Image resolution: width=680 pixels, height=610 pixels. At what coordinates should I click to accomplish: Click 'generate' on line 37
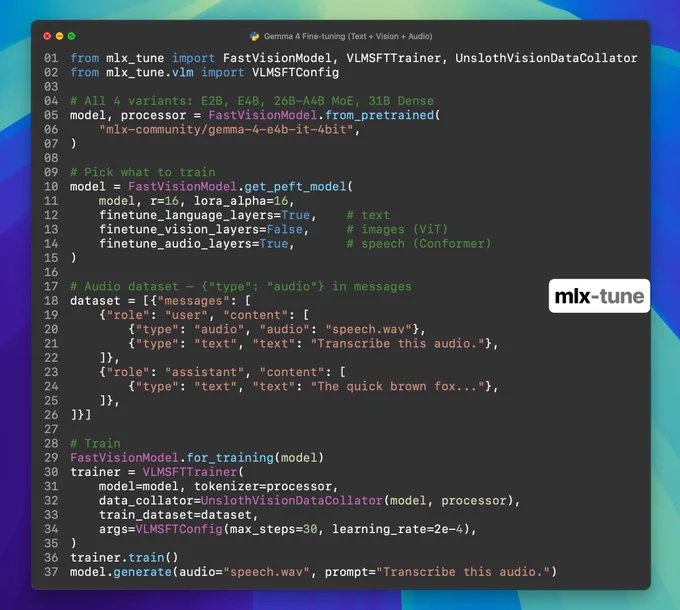click(x=142, y=572)
